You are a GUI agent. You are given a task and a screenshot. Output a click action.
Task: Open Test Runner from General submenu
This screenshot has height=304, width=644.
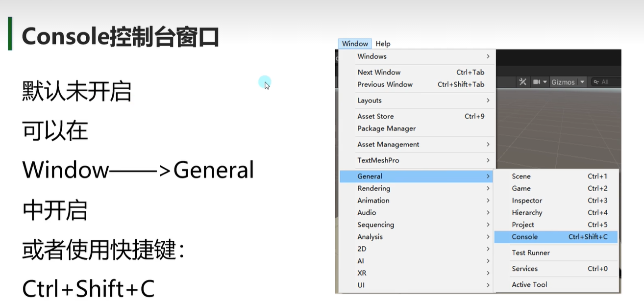point(556,253)
